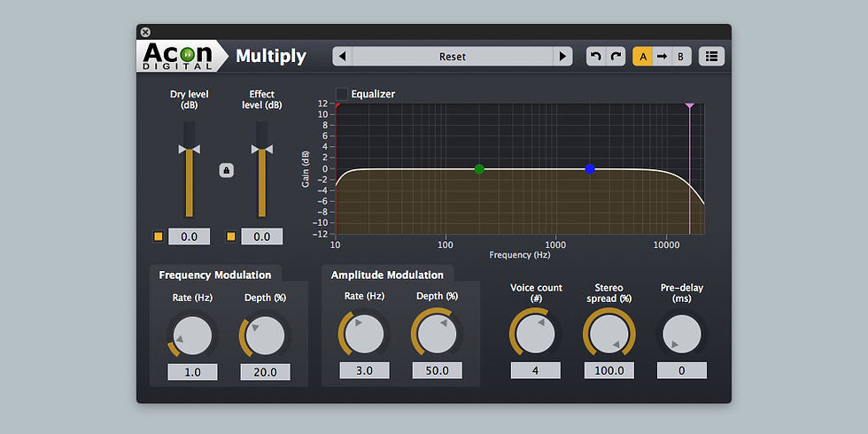This screenshot has width=868, height=434.
Task: Click the Effect level value field
Action: click(x=262, y=236)
